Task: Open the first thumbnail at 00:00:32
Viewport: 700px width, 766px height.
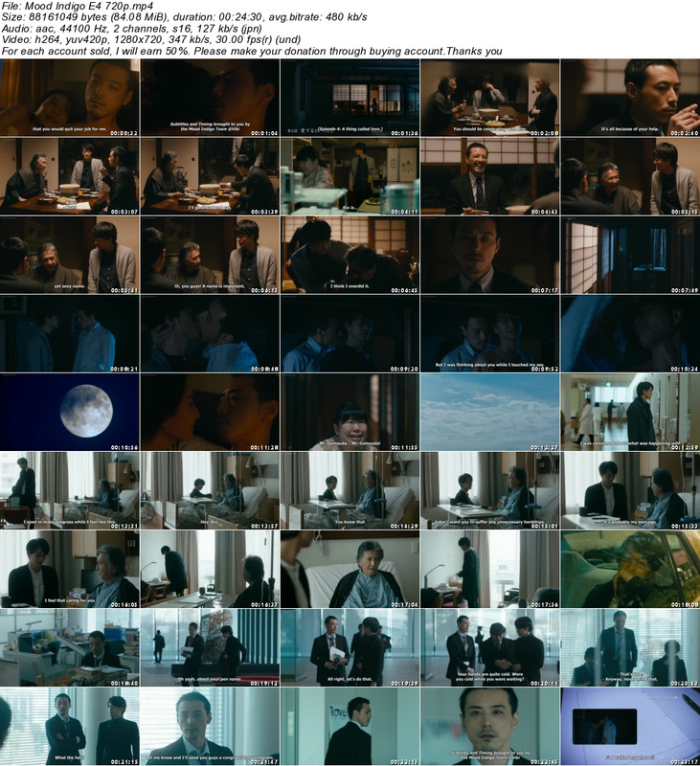Action: [70, 98]
